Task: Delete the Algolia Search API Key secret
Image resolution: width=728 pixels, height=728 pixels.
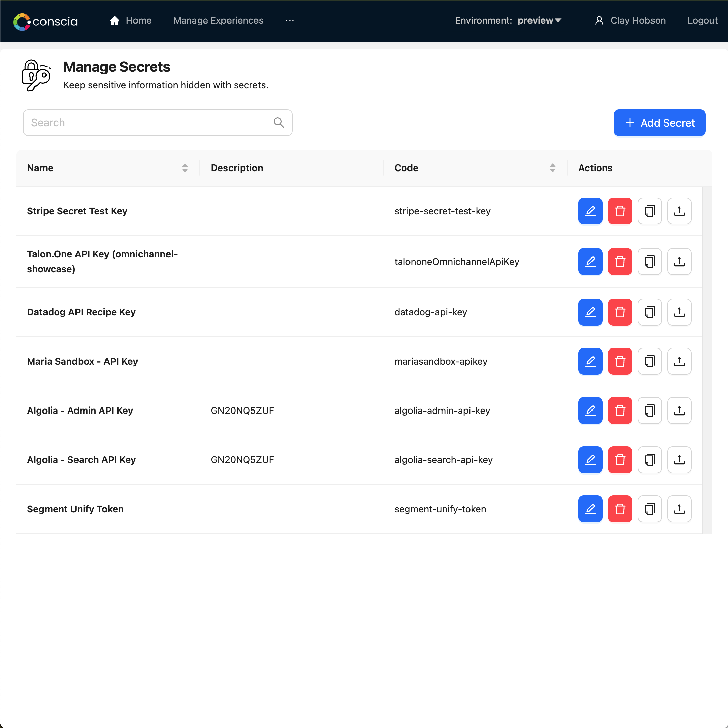Action: [x=620, y=460]
